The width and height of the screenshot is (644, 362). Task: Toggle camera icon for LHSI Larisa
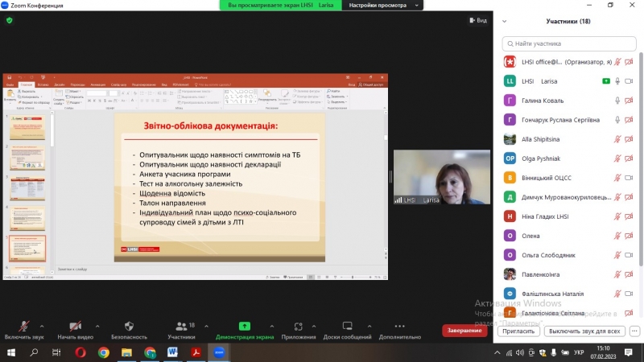605,81
